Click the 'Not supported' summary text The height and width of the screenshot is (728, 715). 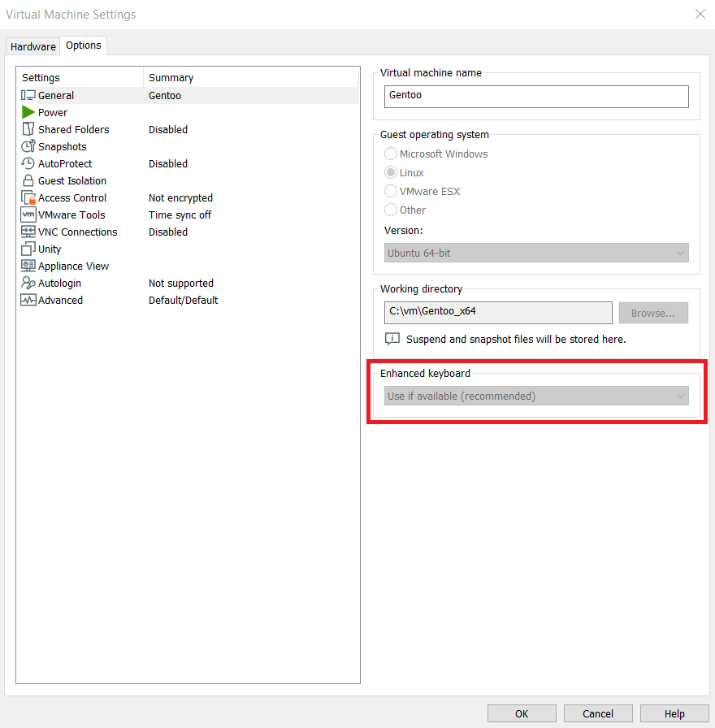click(x=181, y=284)
